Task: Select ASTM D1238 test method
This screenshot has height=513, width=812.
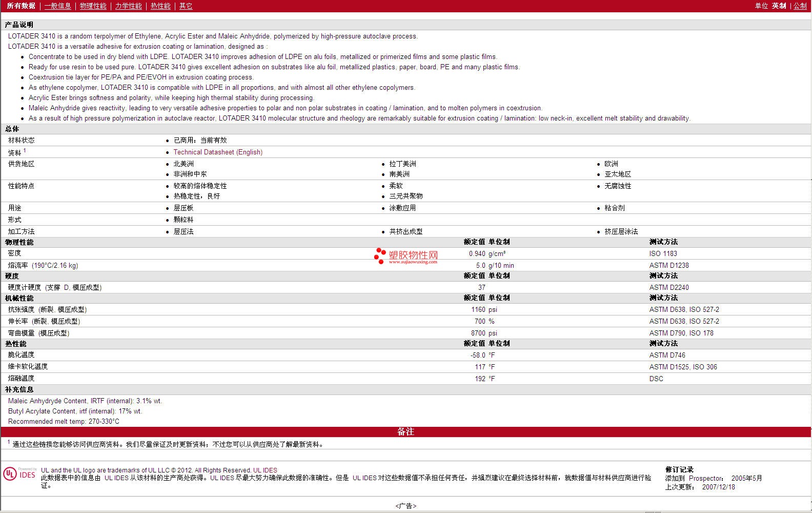Action: point(669,265)
